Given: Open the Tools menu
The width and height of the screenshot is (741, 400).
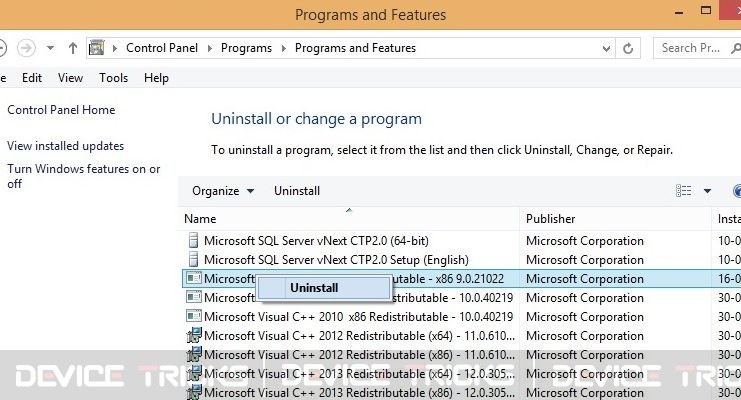Looking at the screenshot, I should click(113, 78).
